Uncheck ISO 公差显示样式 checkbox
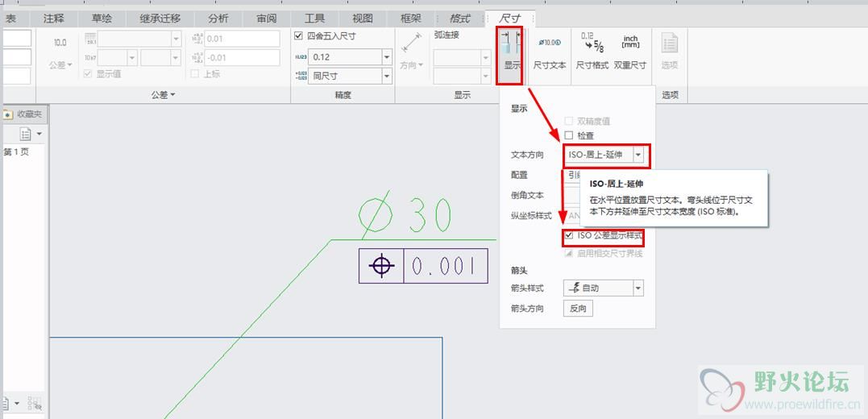This screenshot has height=419, width=868. [568, 235]
